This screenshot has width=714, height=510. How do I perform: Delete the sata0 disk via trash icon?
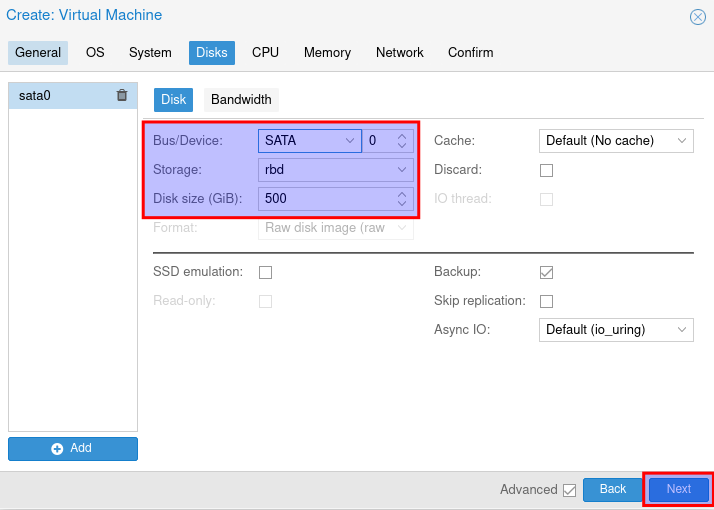[122, 96]
